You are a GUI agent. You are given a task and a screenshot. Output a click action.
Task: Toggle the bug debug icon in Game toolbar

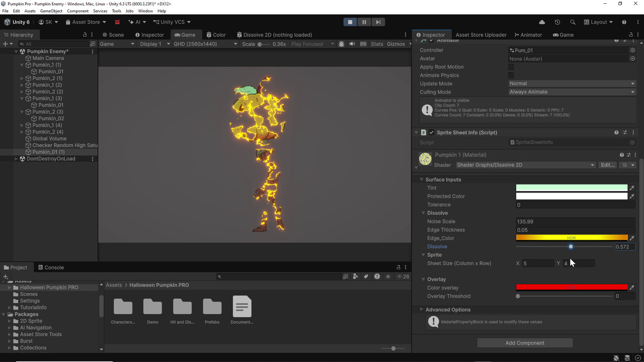(341, 44)
